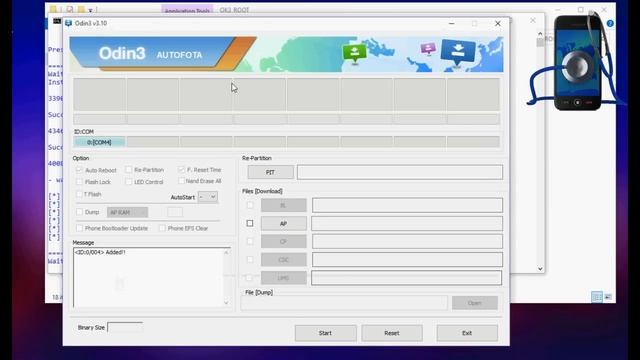Enable the Re-Partition checkbox
The height and width of the screenshot is (360, 640).
[x=129, y=169]
